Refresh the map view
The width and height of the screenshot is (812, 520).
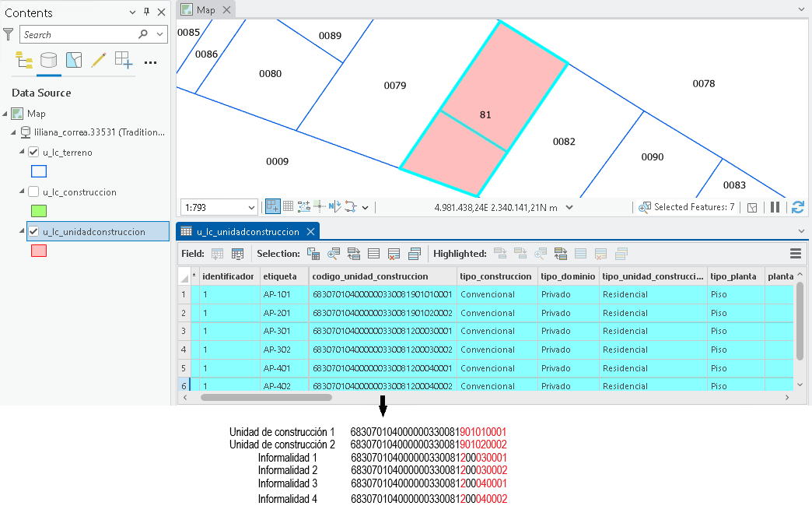click(798, 207)
